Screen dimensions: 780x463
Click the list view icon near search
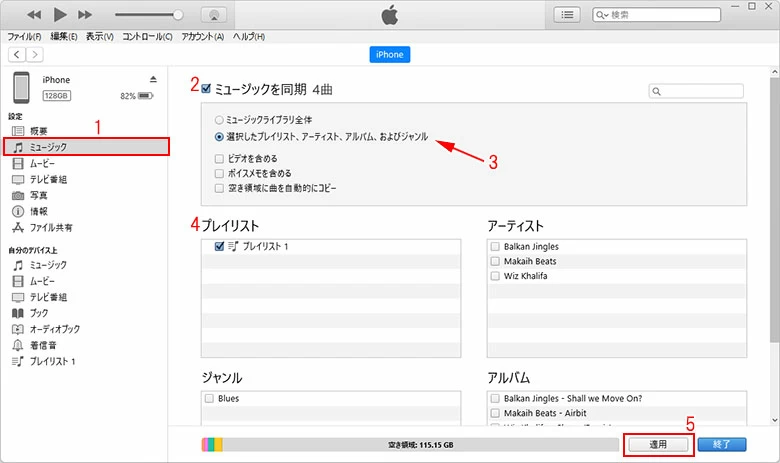(x=568, y=15)
